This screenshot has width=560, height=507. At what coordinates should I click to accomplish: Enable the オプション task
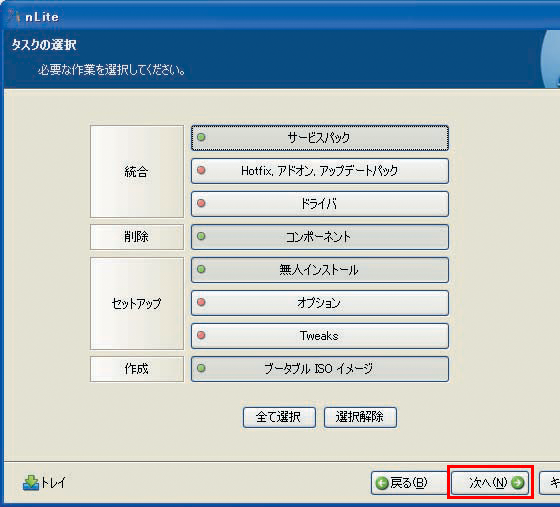pyautogui.click(x=320, y=303)
